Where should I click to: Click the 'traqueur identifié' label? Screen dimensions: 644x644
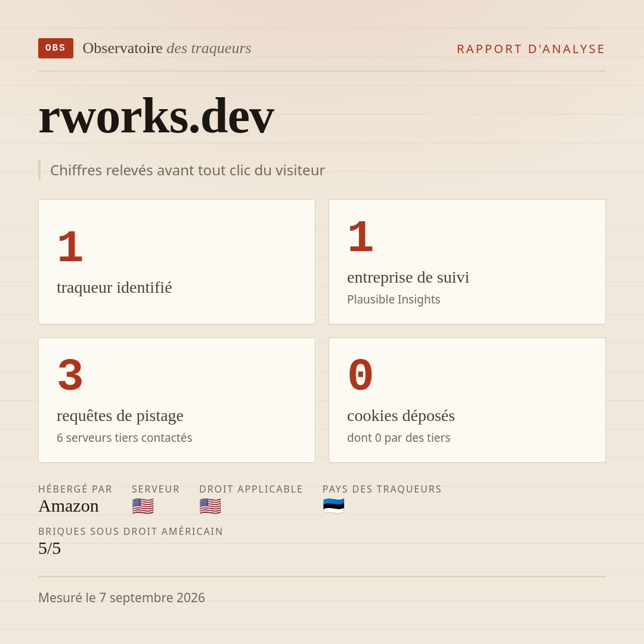click(x=114, y=287)
